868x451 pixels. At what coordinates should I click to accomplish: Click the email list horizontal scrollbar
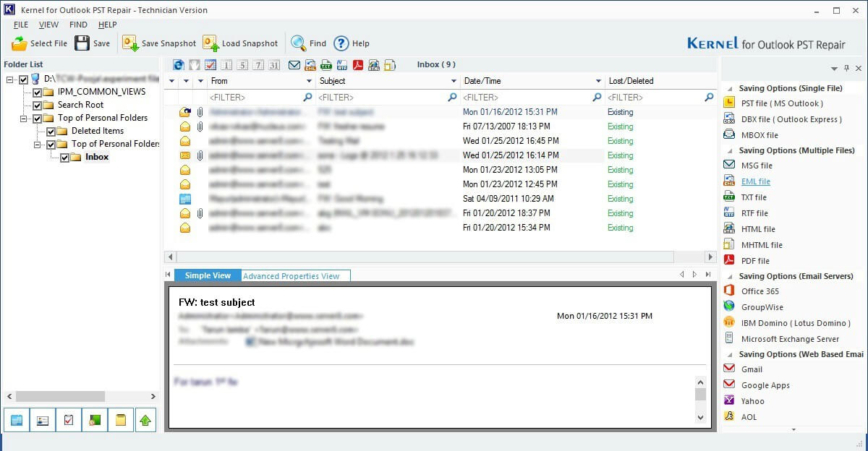[x=440, y=257]
